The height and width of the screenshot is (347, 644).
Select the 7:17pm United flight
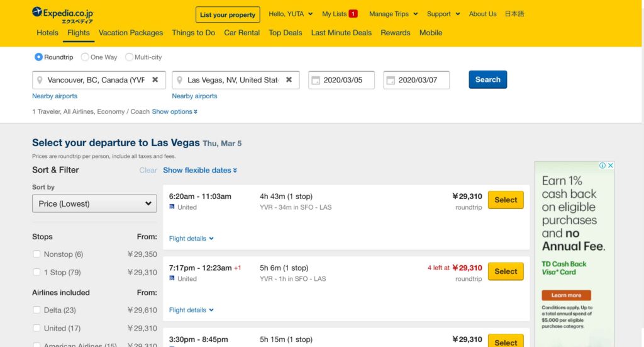506,271
